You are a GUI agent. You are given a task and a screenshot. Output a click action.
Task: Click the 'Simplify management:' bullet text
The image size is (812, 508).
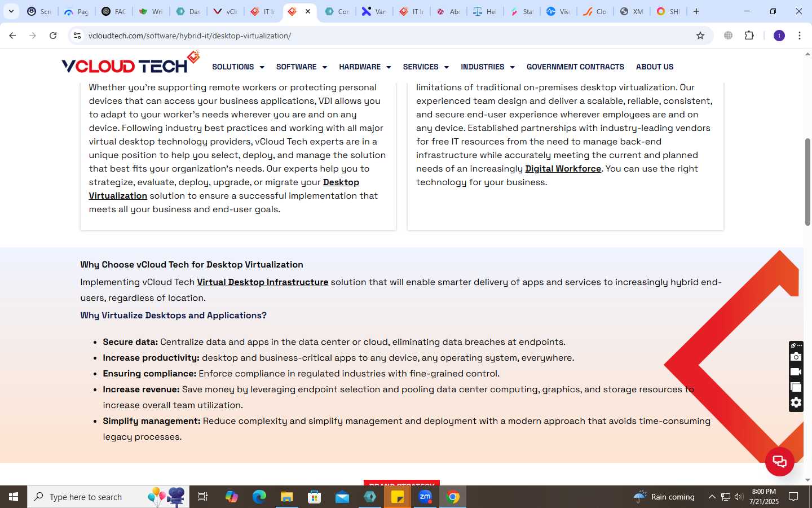[x=152, y=421]
